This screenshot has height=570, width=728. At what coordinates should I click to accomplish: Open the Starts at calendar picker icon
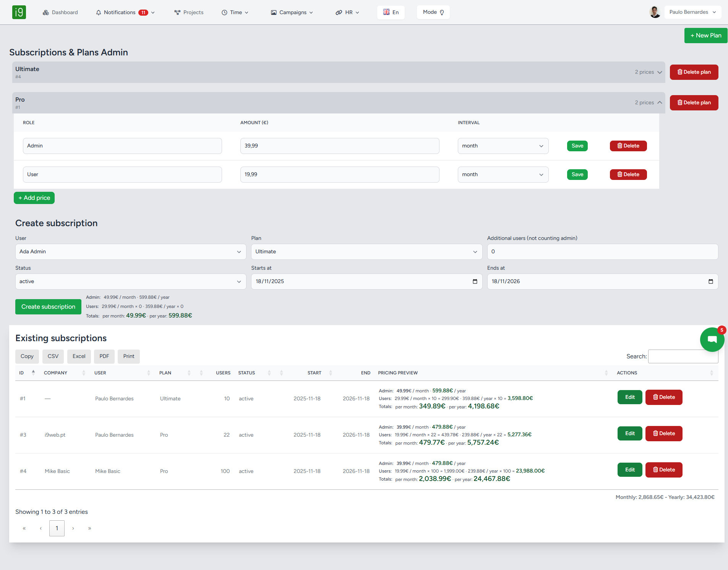(475, 282)
